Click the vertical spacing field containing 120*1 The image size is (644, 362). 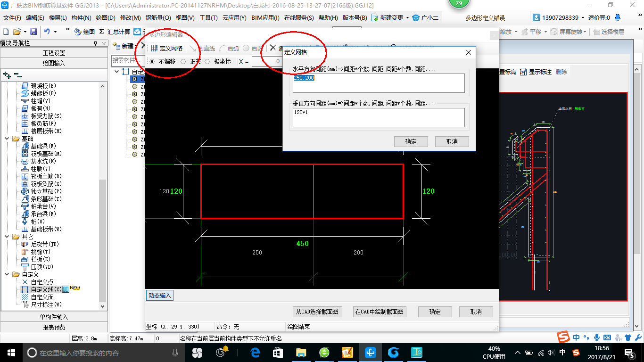pyautogui.click(x=379, y=117)
